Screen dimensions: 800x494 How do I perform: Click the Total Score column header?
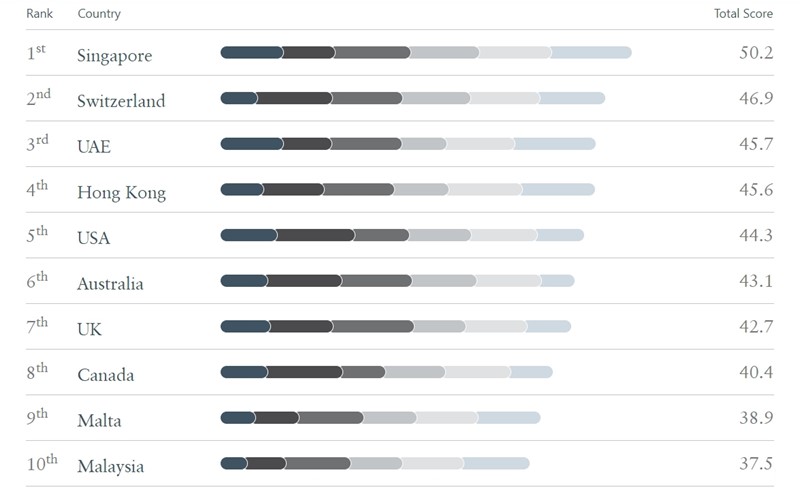[741, 14]
